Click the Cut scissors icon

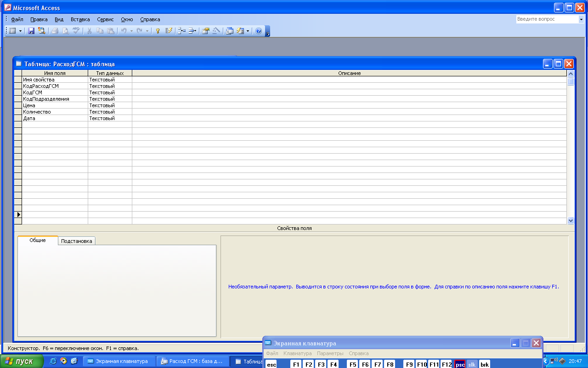coord(89,31)
